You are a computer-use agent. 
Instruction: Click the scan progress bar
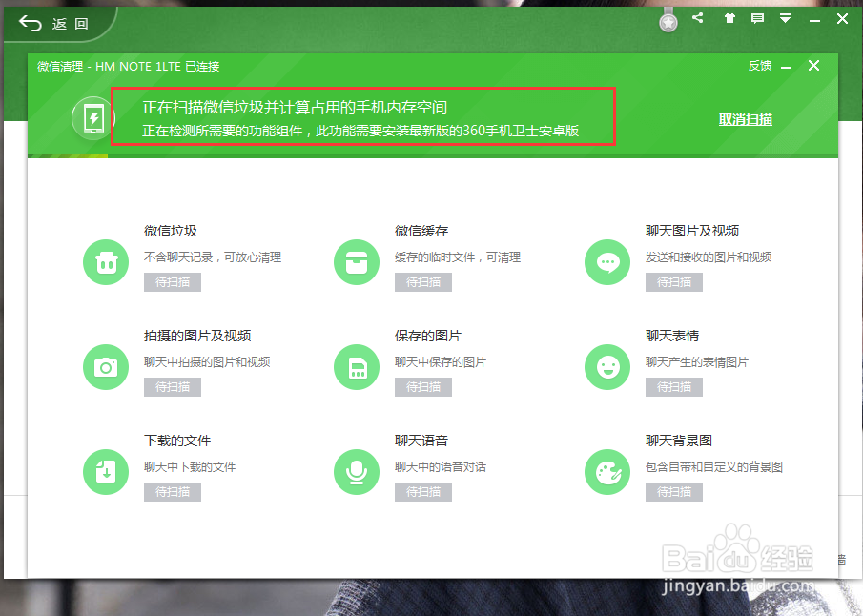433,155
